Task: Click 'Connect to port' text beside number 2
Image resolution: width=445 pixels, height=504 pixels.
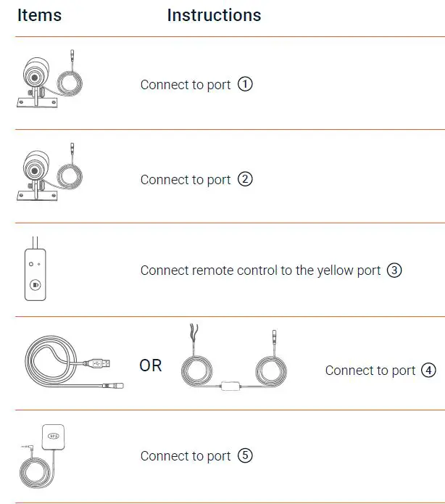Action: click(186, 180)
